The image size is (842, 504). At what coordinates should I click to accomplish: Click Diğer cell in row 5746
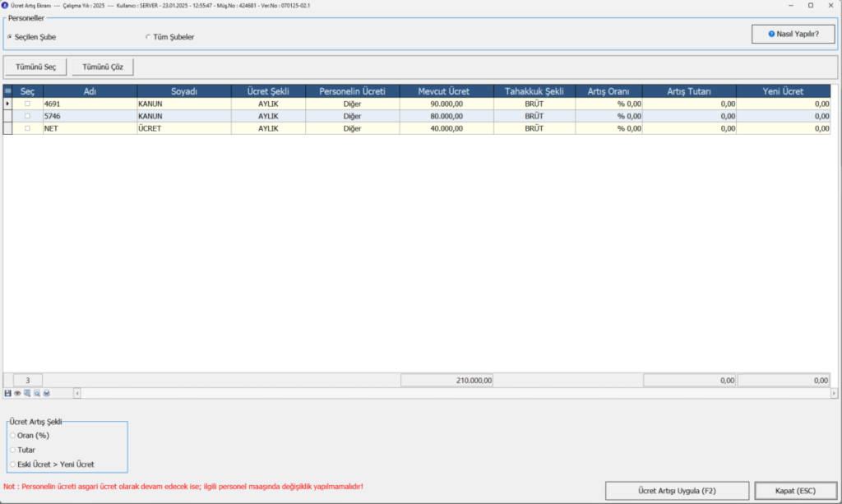pos(352,116)
